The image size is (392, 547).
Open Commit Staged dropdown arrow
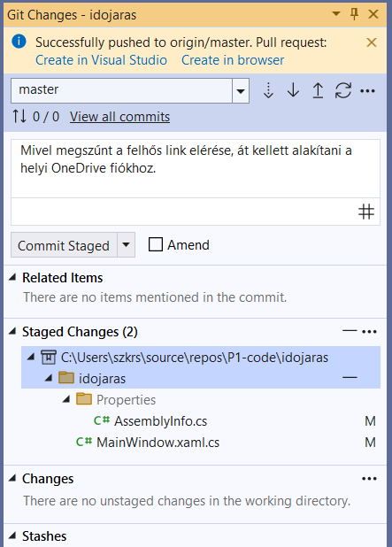click(127, 244)
